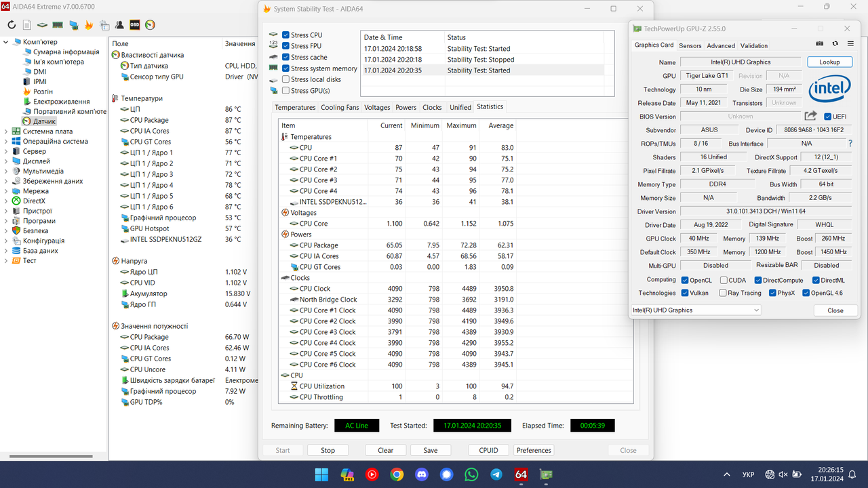Open the Advanced tab in GPU-Z
Image resolution: width=868 pixels, height=488 pixels.
[x=721, y=45]
